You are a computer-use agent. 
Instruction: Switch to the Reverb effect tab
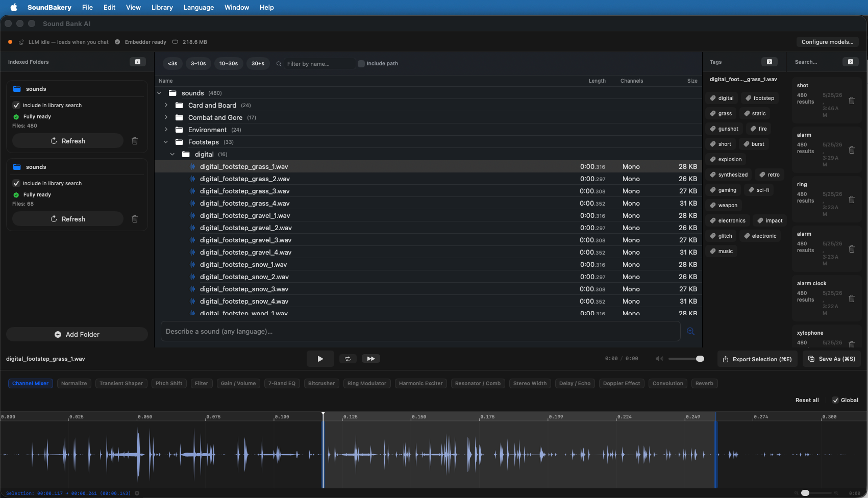704,383
